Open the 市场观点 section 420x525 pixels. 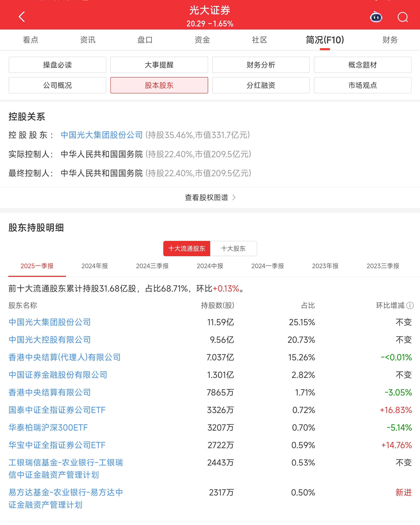(363, 85)
